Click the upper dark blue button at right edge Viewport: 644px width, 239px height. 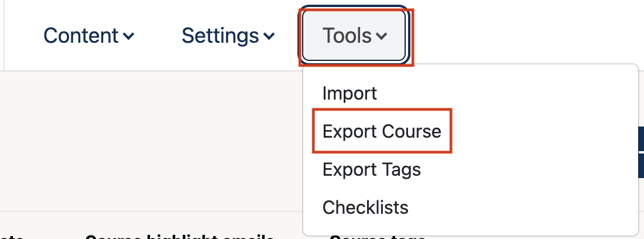640,138
